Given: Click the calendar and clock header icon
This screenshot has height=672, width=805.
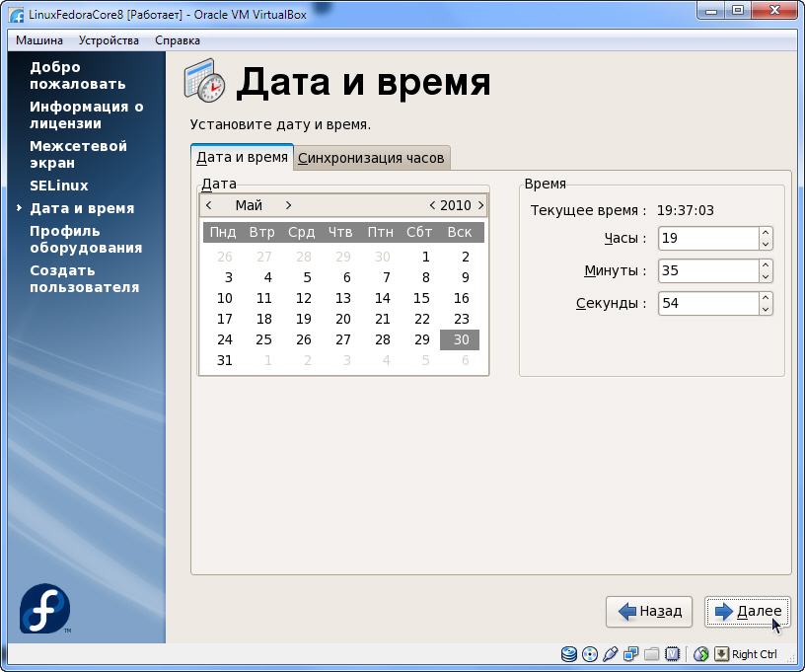Looking at the screenshot, I should [x=204, y=81].
